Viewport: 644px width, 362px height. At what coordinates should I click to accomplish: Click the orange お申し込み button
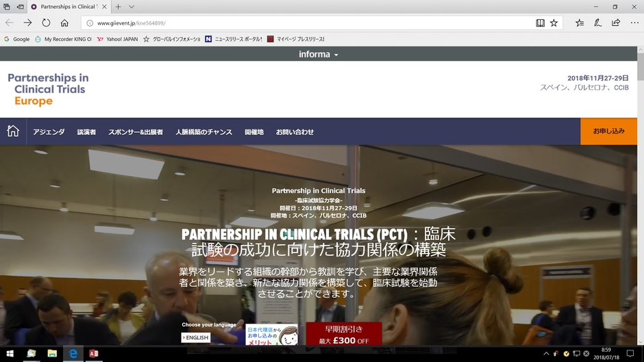(x=608, y=131)
